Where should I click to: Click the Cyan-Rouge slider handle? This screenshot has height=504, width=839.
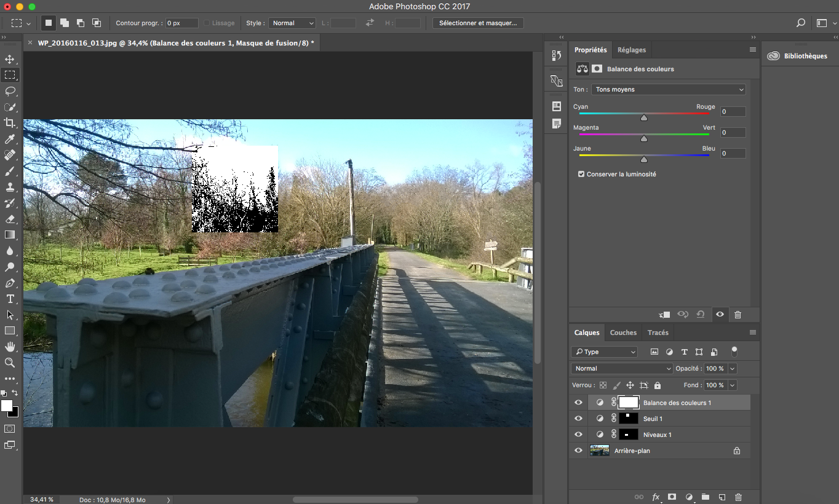644,118
